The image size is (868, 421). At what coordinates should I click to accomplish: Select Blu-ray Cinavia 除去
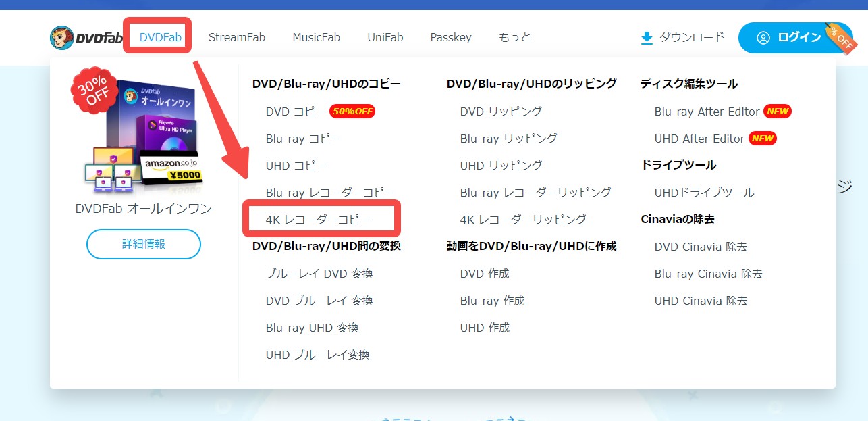[709, 274]
